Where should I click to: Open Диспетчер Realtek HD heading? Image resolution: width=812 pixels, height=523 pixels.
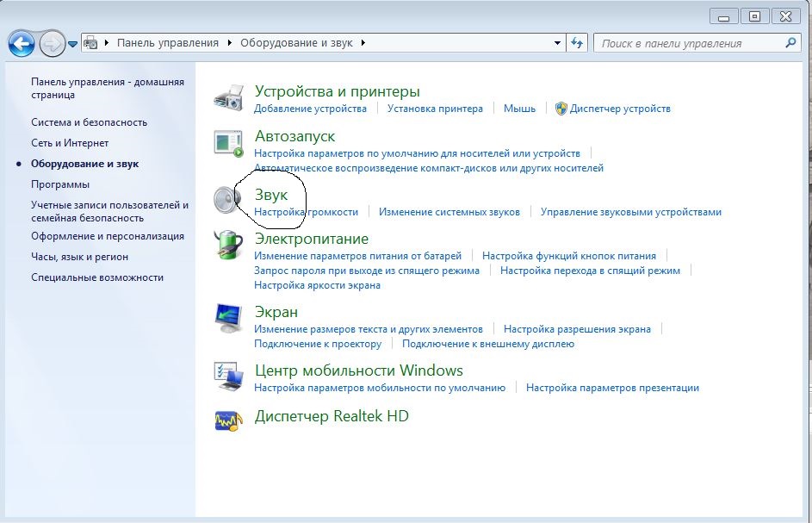point(332,415)
